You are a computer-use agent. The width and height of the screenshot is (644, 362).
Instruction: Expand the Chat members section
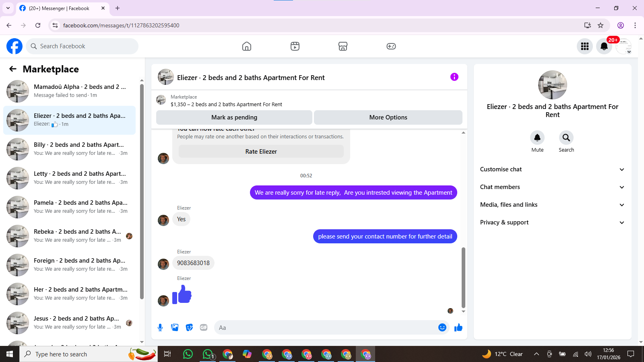(x=552, y=187)
